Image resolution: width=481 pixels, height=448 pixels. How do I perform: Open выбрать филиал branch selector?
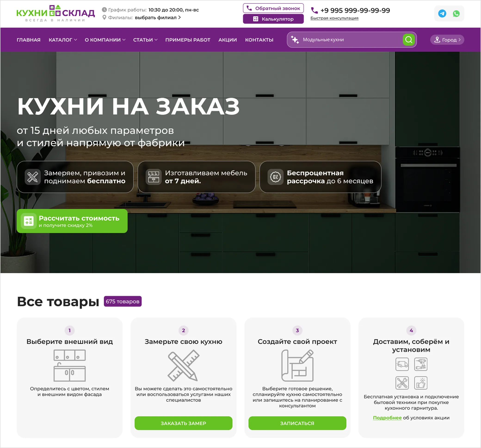(x=158, y=17)
